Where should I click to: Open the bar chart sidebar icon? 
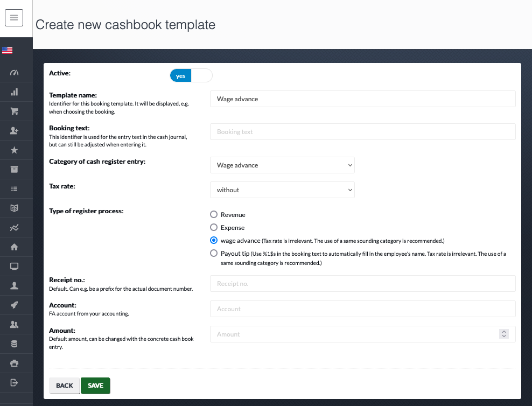pos(14,92)
